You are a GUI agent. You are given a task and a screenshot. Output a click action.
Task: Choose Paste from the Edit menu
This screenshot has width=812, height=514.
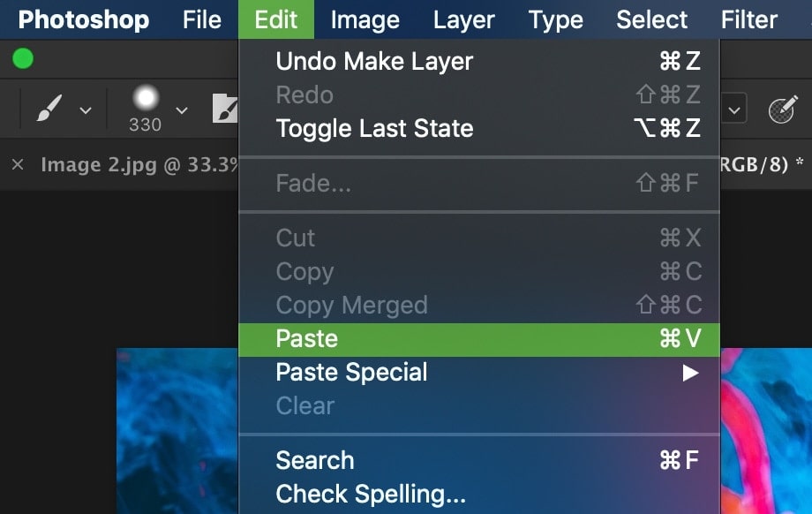coord(479,339)
